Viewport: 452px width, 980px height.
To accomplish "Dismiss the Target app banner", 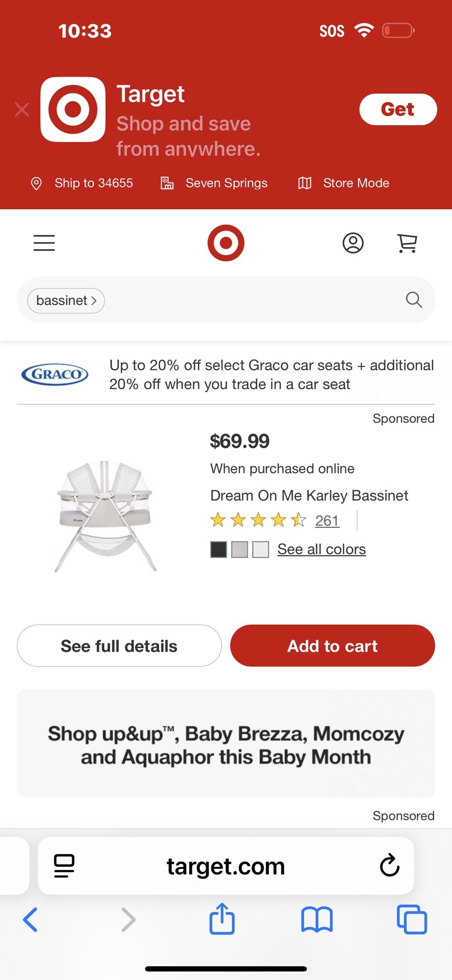I will tap(22, 109).
